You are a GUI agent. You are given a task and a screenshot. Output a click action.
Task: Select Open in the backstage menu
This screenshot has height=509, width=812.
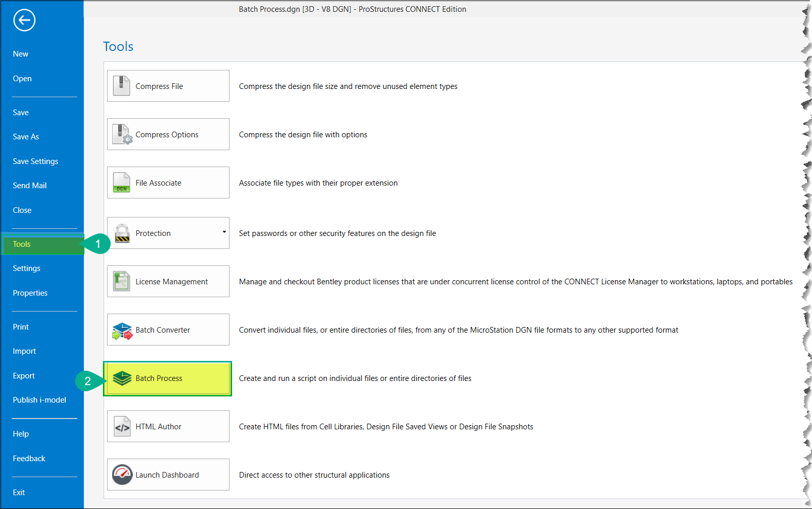pyautogui.click(x=22, y=79)
